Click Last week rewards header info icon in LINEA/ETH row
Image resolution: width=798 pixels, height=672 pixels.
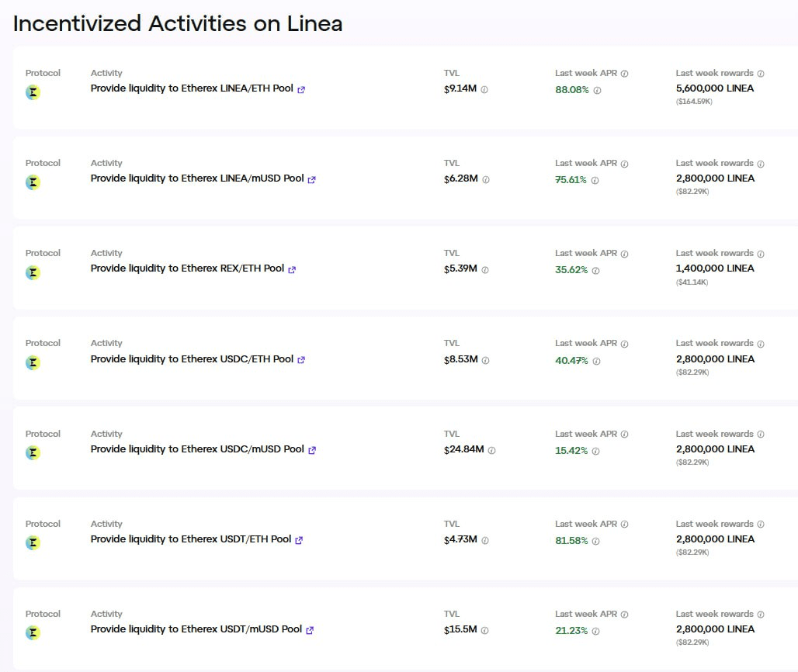[x=761, y=74]
